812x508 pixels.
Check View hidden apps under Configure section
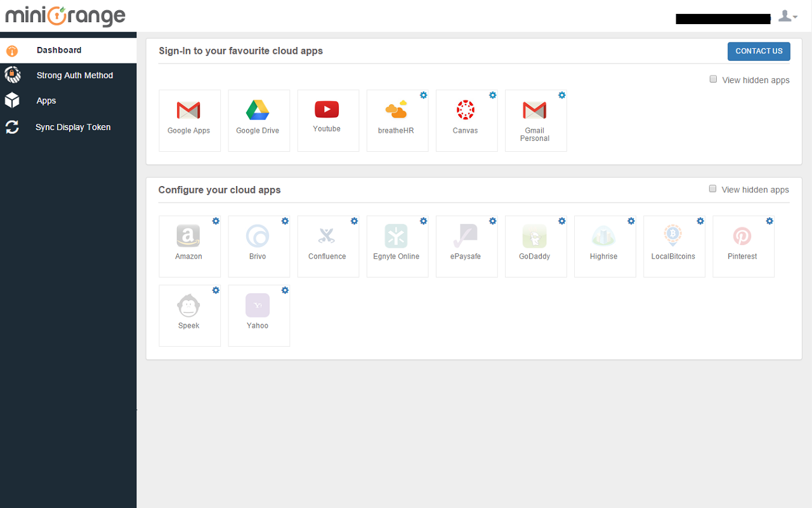point(713,189)
